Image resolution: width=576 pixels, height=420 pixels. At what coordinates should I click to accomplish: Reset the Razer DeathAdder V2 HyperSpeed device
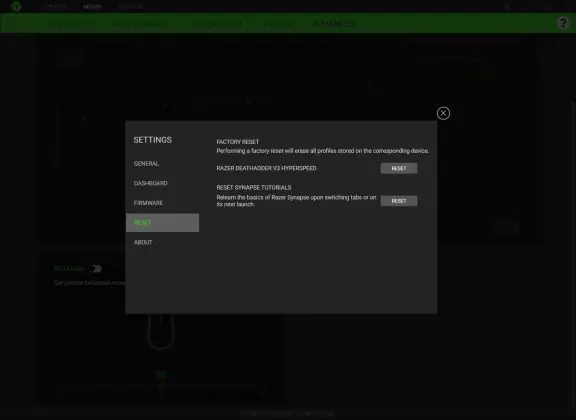pos(399,168)
